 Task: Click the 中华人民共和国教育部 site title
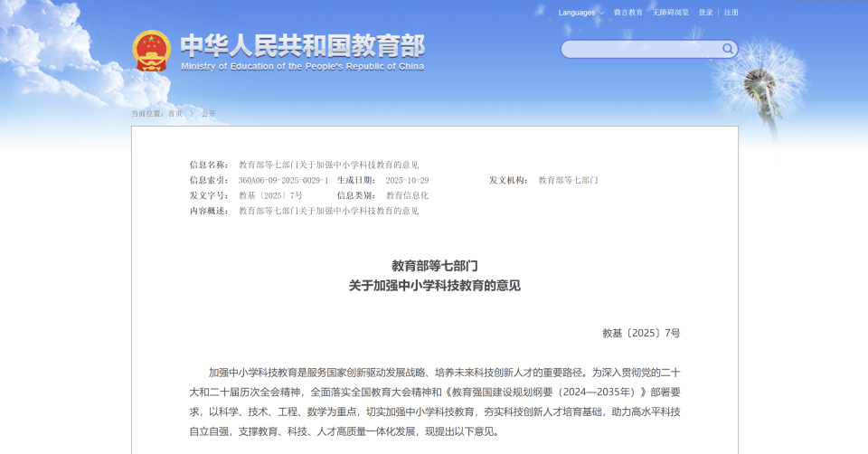point(302,44)
